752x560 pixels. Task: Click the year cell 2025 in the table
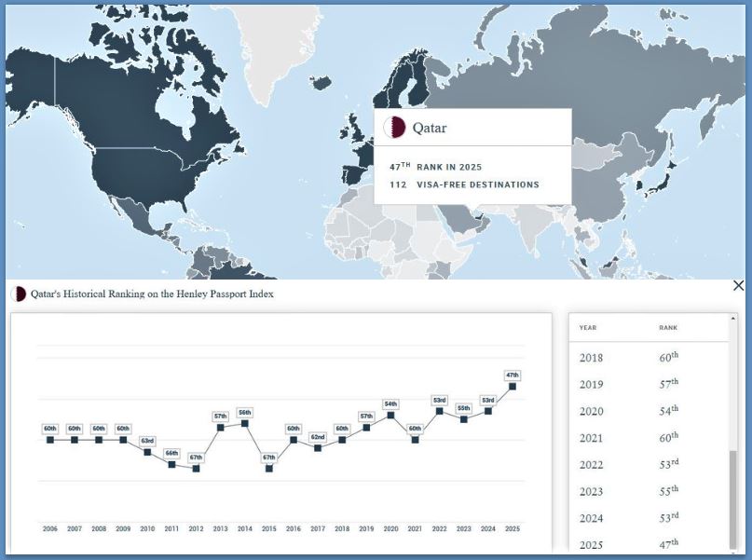tap(591, 545)
